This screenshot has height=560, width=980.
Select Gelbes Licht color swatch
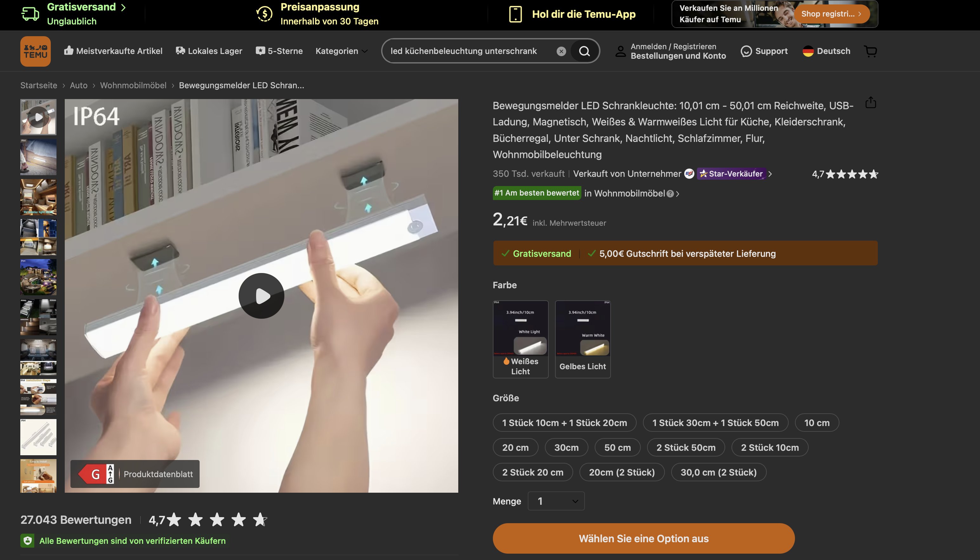[582, 339]
